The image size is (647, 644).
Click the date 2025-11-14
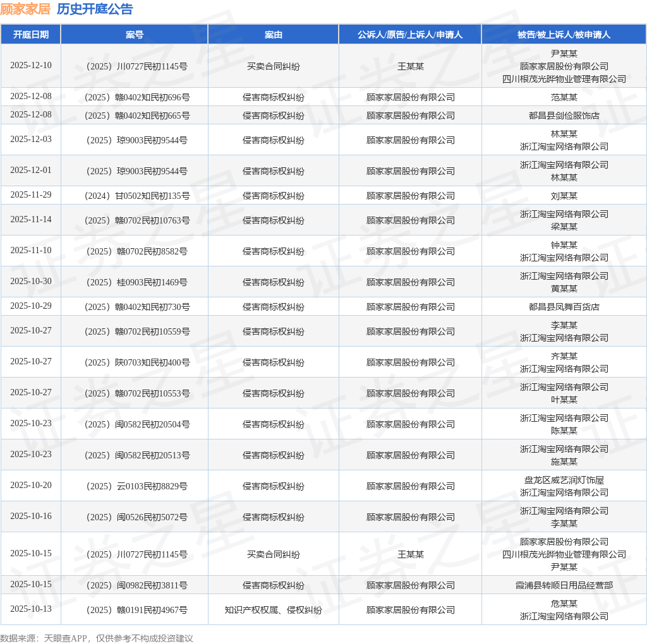click(31, 219)
